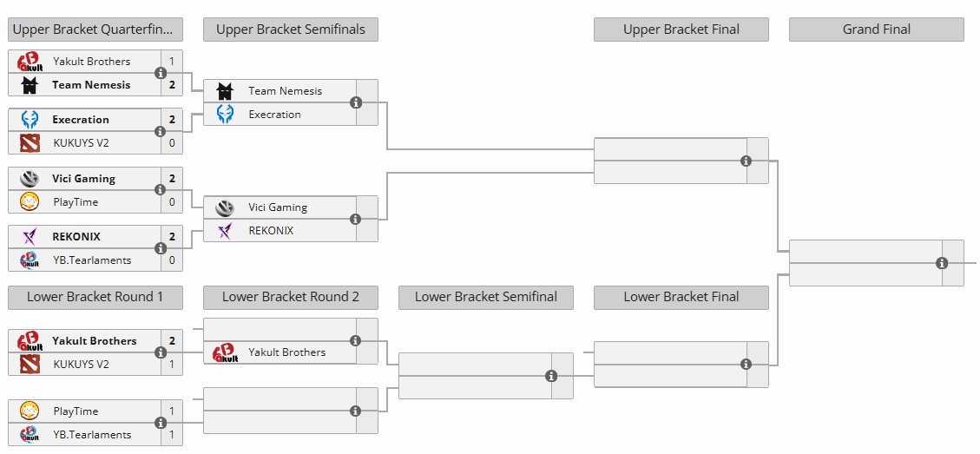980x454 pixels.
Task: Select the Upper Bracket Quarterfinals header
Action: (x=95, y=30)
